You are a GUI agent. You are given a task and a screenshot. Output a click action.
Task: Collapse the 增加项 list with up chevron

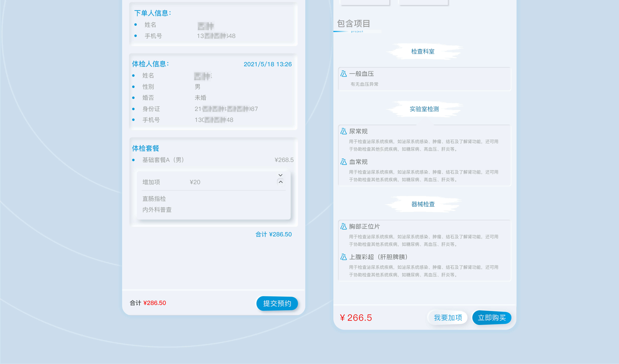point(280,182)
